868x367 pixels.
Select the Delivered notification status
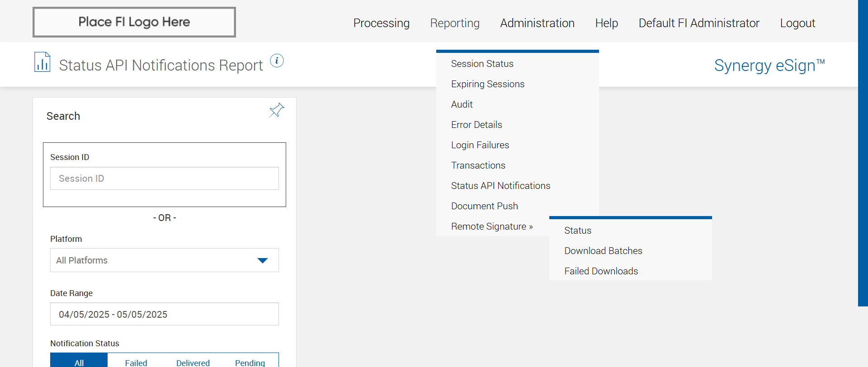pyautogui.click(x=193, y=362)
